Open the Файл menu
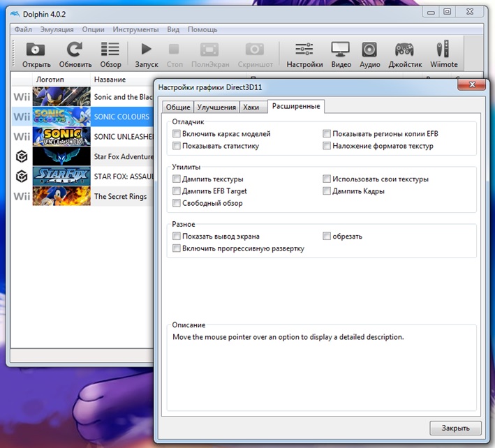Viewport: 495px width, 448px height. pos(23,29)
